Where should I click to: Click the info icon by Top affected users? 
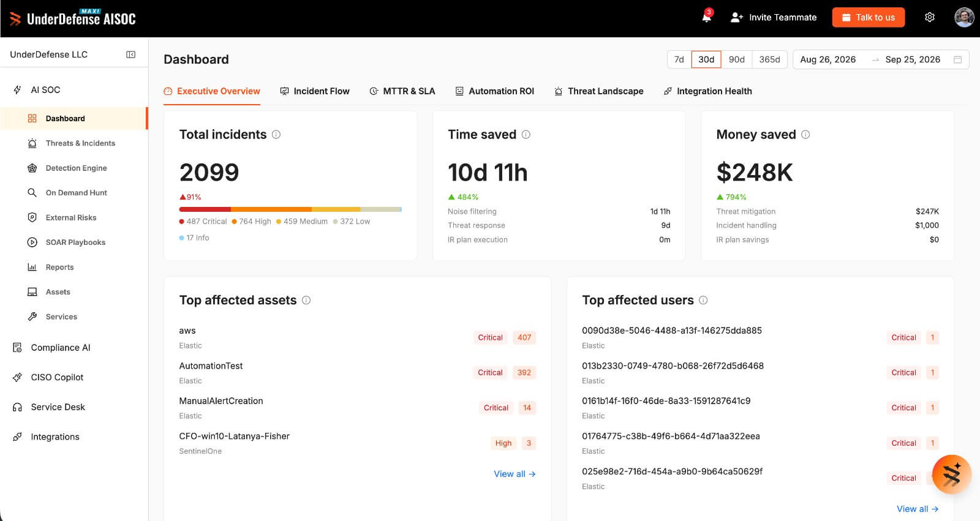(x=703, y=300)
